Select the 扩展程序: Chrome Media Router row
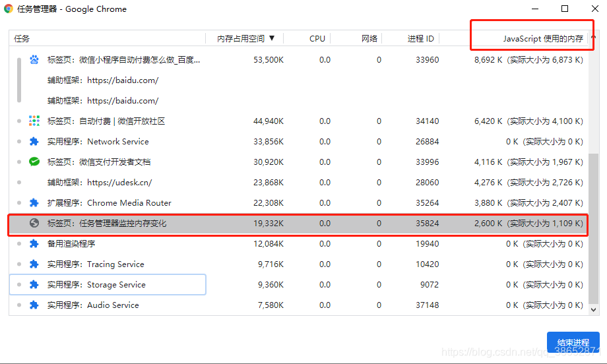The height and width of the screenshot is (364, 607). tap(298, 202)
